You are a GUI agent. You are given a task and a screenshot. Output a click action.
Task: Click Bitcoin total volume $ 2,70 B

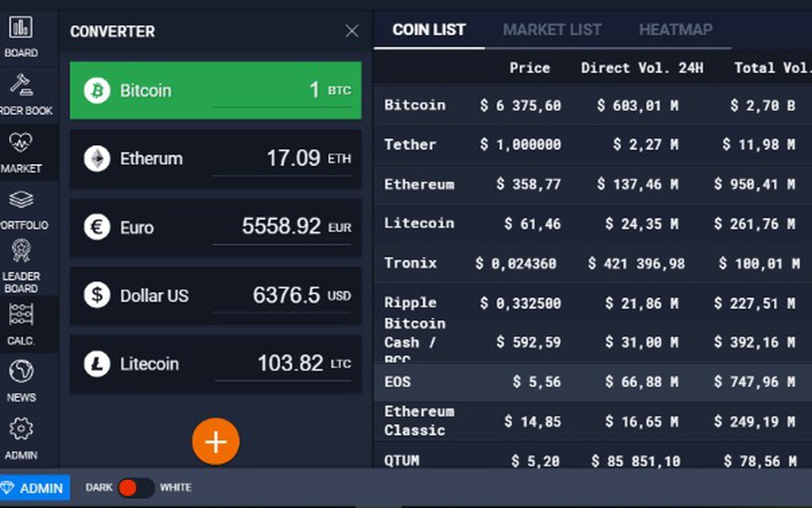click(x=763, y=106)
